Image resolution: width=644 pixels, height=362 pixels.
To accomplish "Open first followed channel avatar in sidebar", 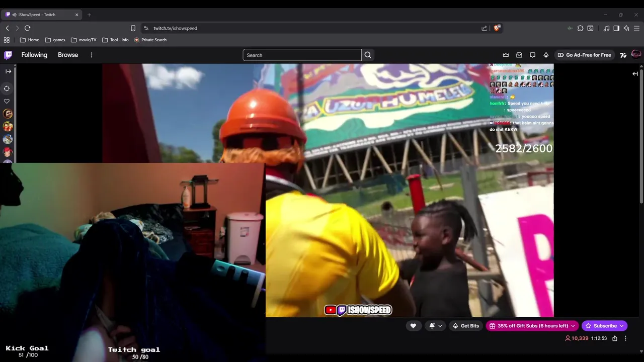I will click(7, 114).
